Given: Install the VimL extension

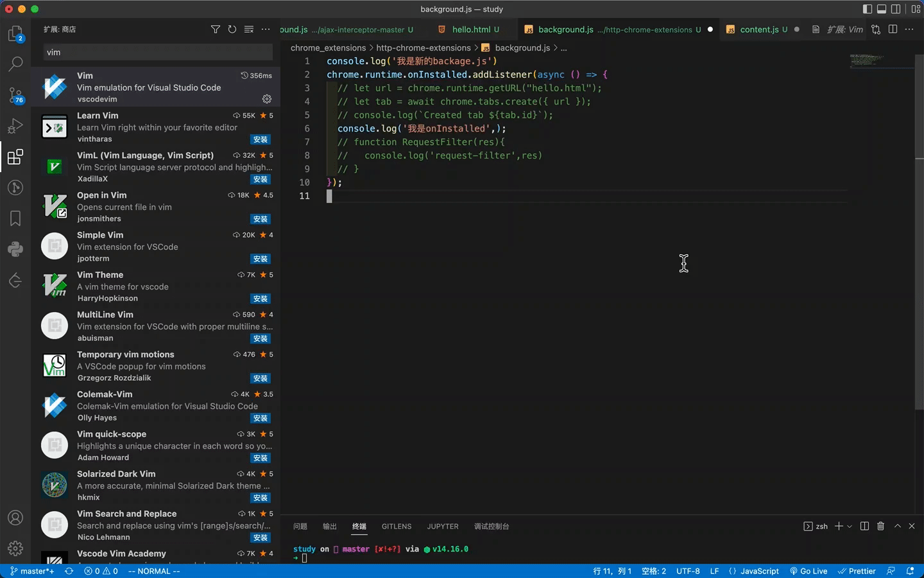Looking at the screenshot, I should pyautogui.click(x=261, y=179).
